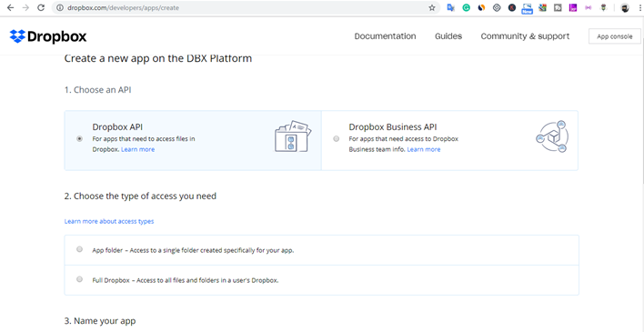Open the Guides menu
Screen dimensions: 644x332
(448, 36)
